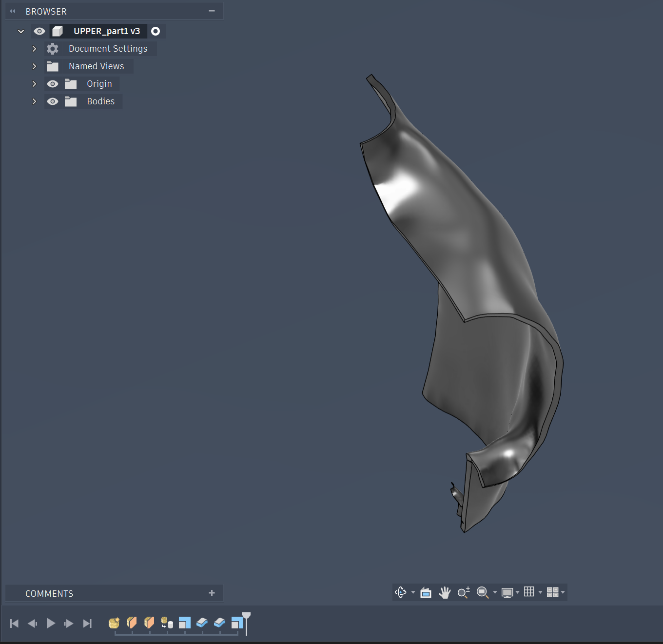Open Grid and Snaps dropdown arrow

[540, 593]
